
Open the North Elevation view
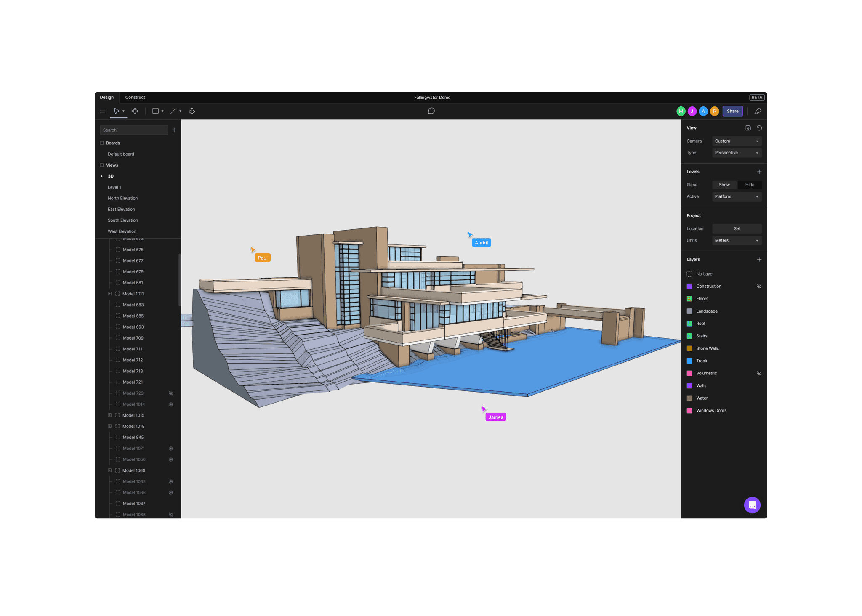pos(122,199)
